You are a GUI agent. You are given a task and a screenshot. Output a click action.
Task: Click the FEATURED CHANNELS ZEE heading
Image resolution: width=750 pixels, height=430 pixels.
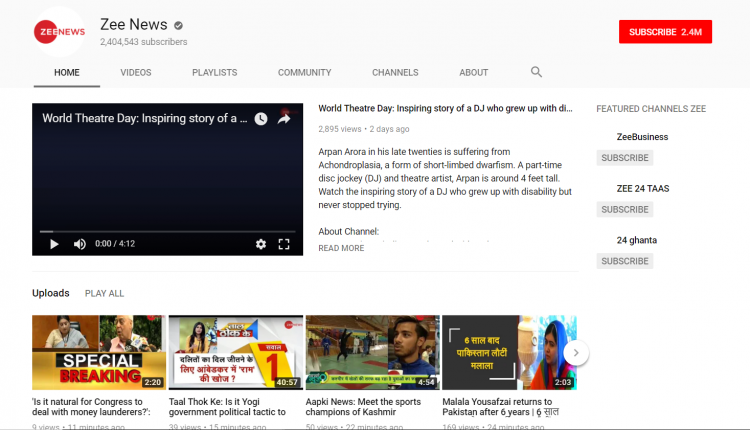tap(651, 109)
